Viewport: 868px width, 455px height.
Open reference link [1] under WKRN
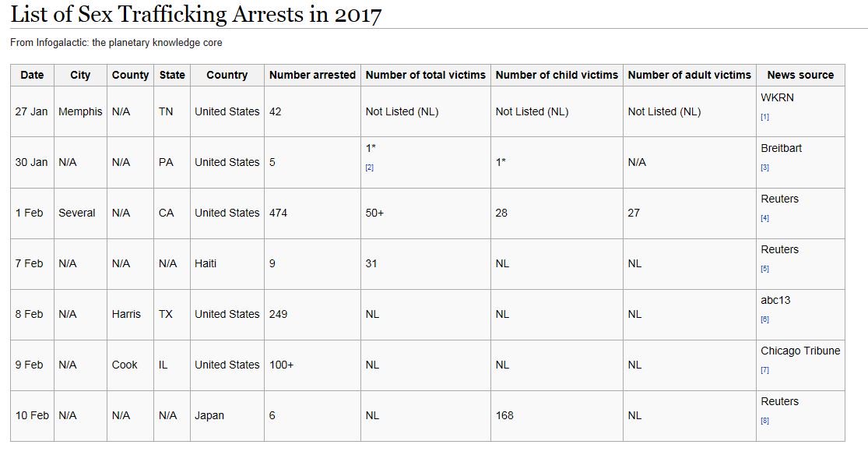point(764,117)
